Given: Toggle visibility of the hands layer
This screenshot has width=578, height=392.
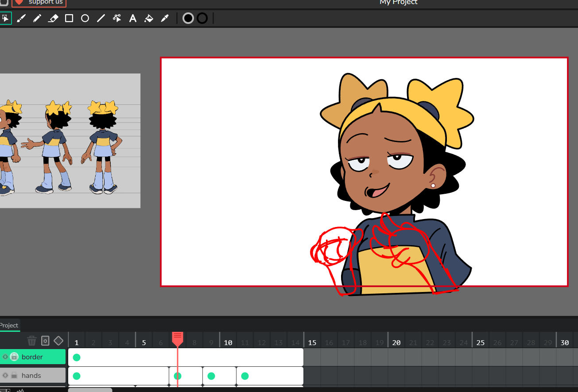Looking at the screenshot, I should pyautogui.click(x=5, y=376).
